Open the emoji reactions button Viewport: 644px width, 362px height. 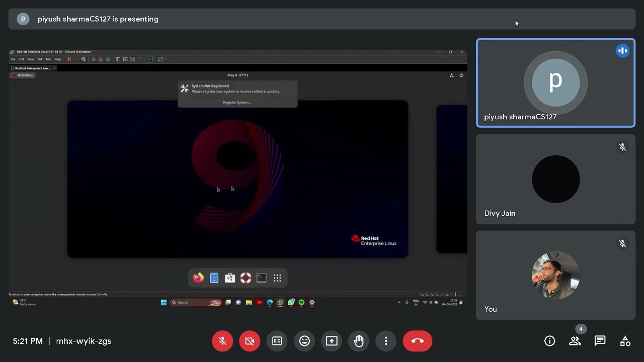coord(304,341)
